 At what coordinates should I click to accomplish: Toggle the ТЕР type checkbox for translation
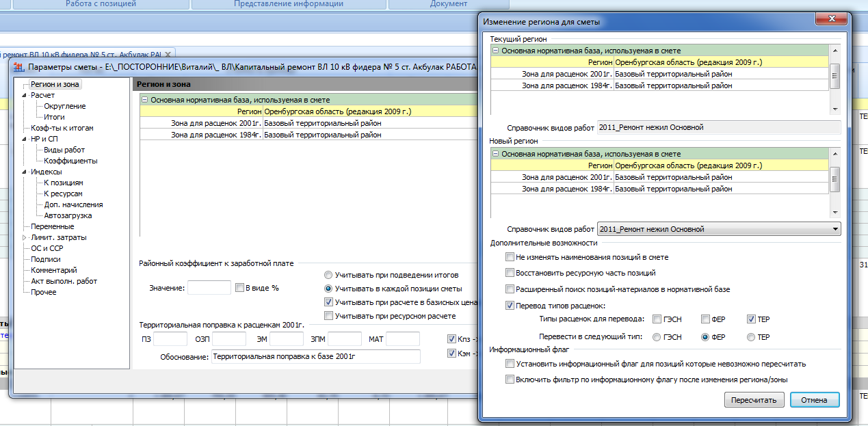tap(751, 319)
